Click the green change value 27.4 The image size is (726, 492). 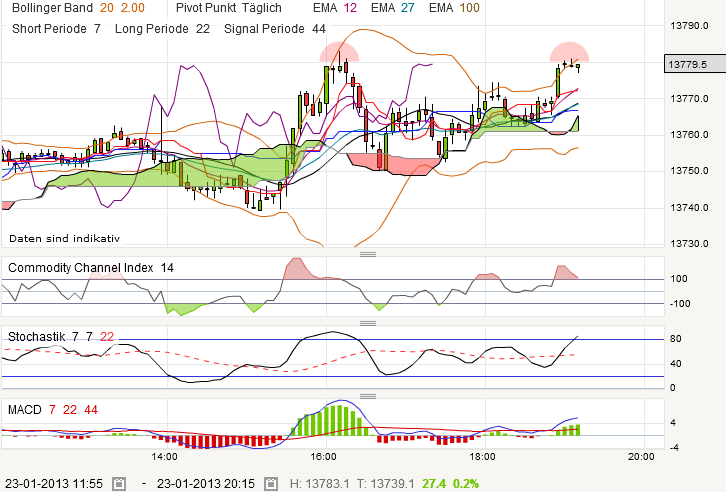click(434, 484)
